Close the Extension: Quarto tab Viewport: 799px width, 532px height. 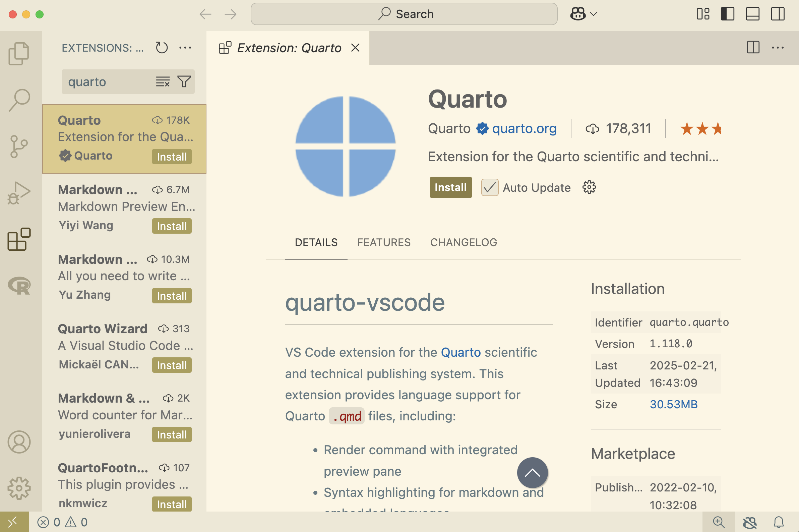pyautogui.click(x=355, y=48)
